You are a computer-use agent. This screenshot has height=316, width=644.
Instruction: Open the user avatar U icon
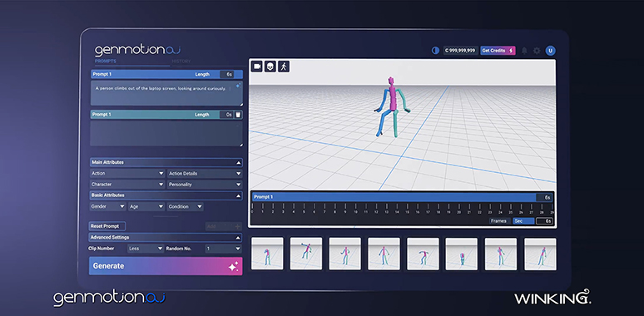550,51
